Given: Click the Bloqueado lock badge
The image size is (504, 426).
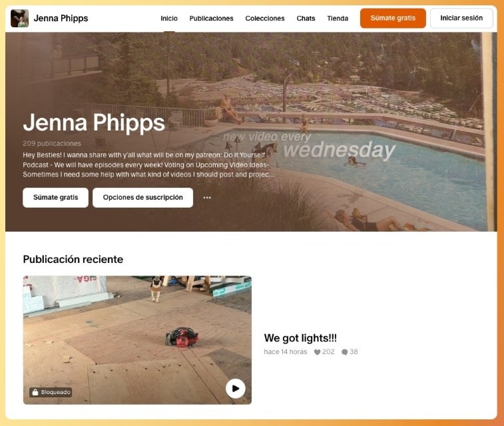Looking at the screenshot, I should point(51,392).
